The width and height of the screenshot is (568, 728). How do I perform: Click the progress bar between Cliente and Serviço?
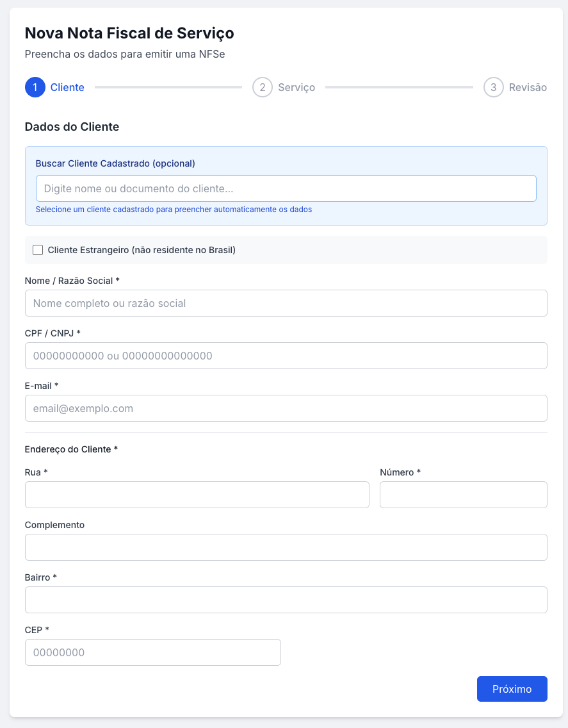tap(168, 87)
